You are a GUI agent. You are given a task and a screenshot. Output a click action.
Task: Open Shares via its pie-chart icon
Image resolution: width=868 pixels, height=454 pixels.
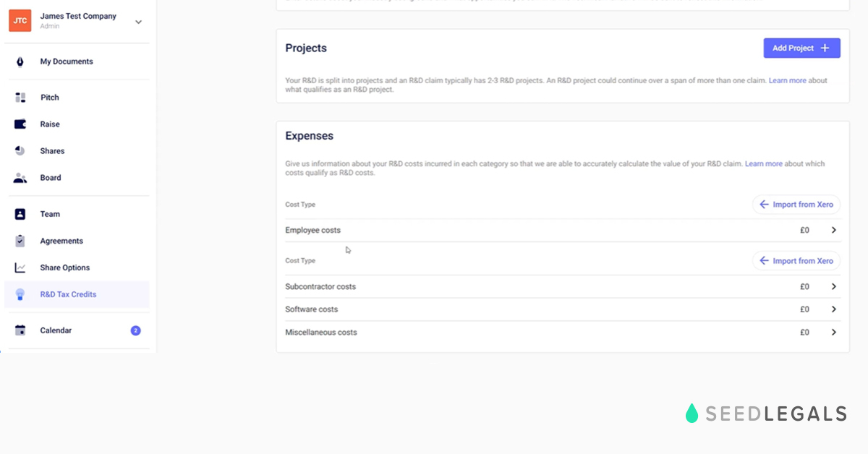coord(21,150)
